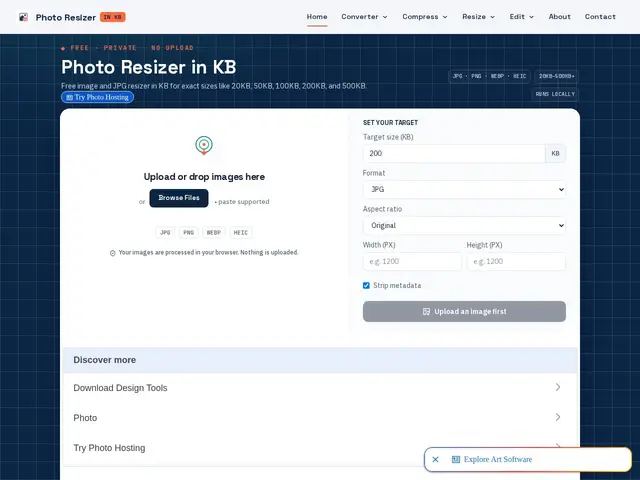Click the Photo Resizer brand name
The height and width of the screenshot is (480, 640).
pos(66,18)
